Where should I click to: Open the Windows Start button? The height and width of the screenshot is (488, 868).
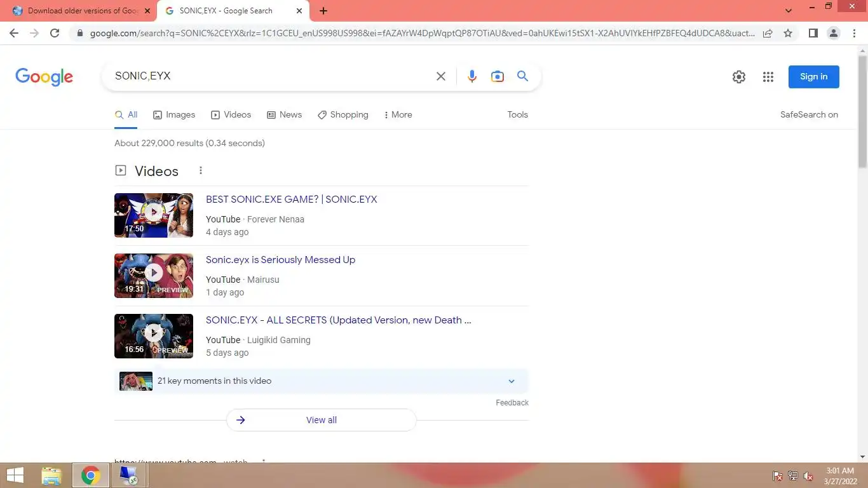[x=15, y=475]
